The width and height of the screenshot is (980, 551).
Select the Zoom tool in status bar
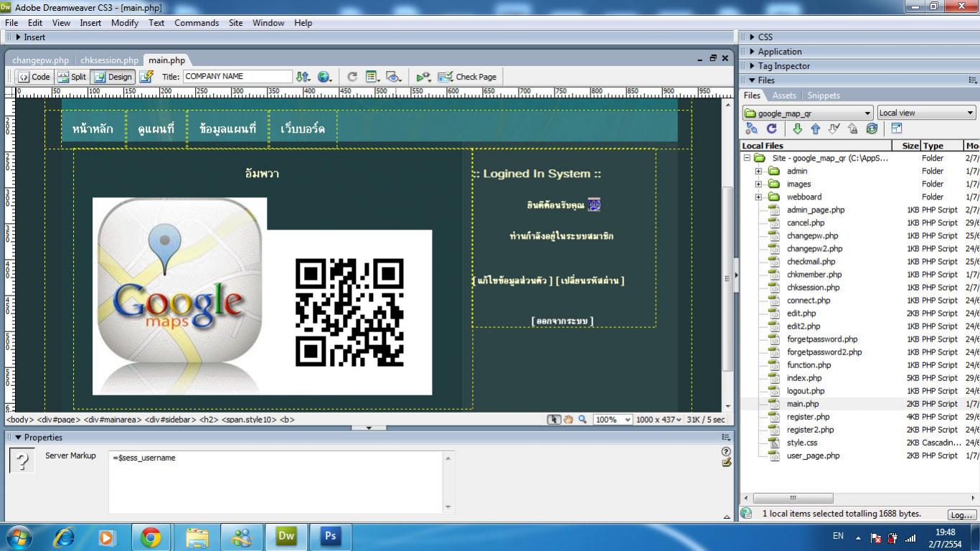tap(582, 420)
